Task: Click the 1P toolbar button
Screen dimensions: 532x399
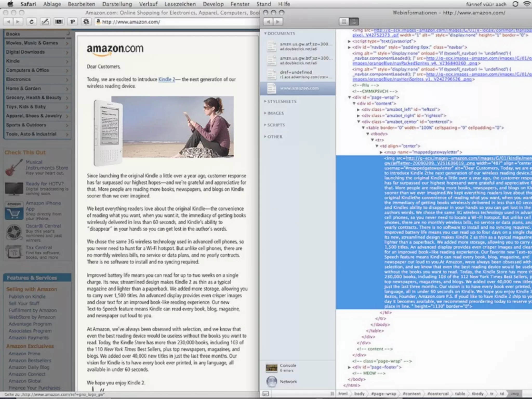Action: (x=73, y=22)
